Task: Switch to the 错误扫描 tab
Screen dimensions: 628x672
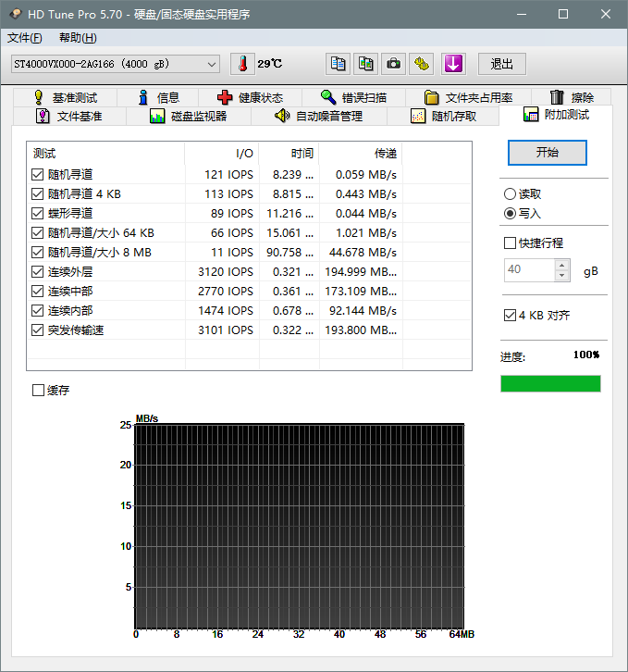Action: point(354,98)
